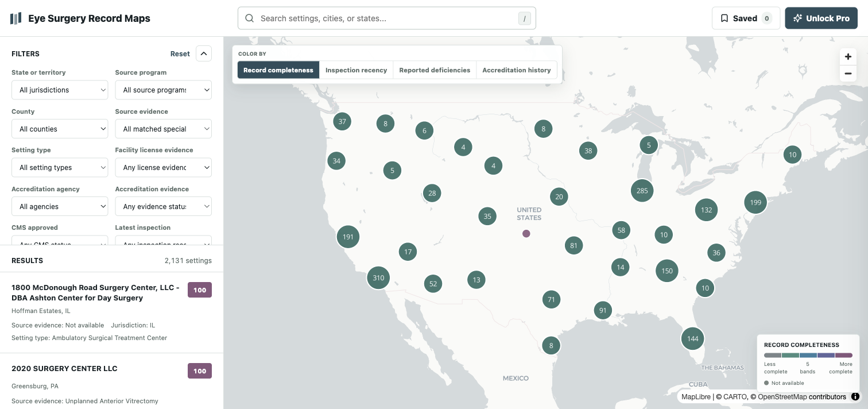Open the CARTO attribution link
The width and height of the screenshot is (868, 409).
click(x=736, y=396)
